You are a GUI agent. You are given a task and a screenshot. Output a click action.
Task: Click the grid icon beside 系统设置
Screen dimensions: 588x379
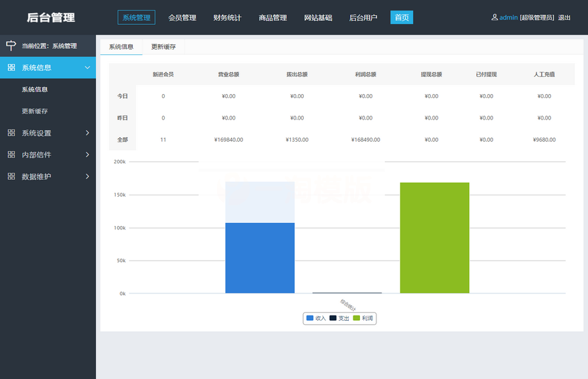point(11,133)
